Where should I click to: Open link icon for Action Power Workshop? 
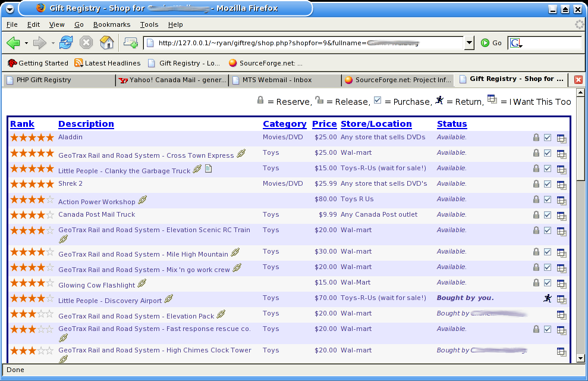pyautogui.click(x=142, y=199)
